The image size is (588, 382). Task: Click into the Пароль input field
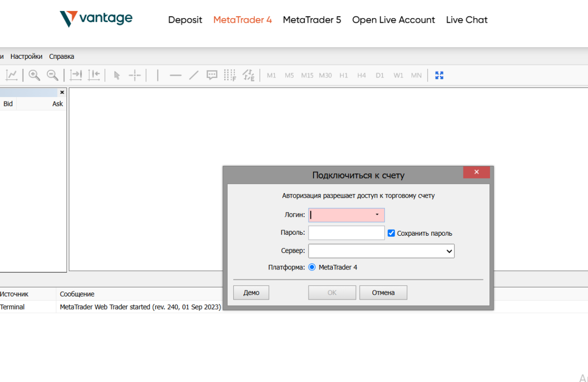pos(346,233)
